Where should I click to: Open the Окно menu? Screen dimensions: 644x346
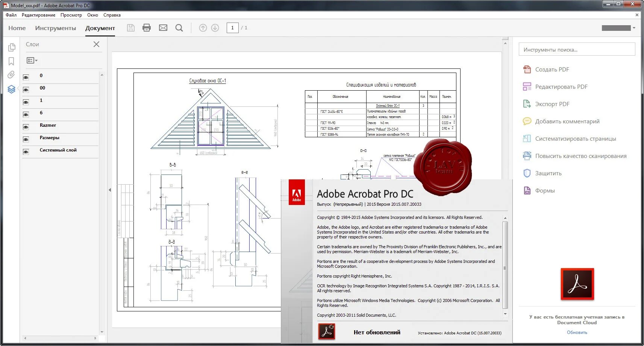pyautogui.click(x=92, y=15)
